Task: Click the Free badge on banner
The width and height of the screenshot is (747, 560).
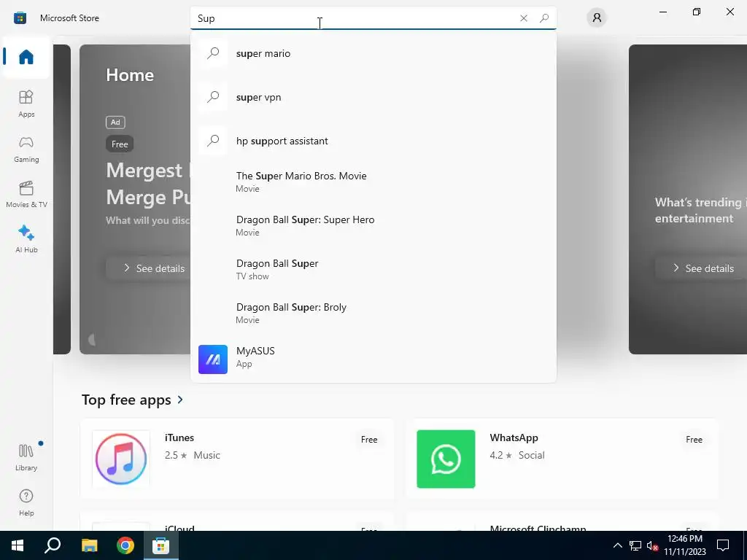Action: (x=120, y=144)
